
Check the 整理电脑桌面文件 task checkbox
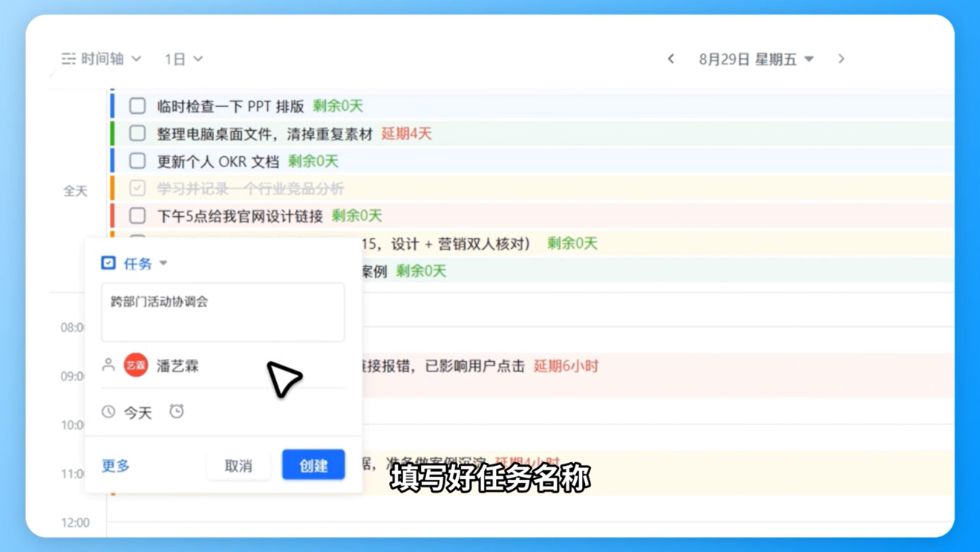137,133
